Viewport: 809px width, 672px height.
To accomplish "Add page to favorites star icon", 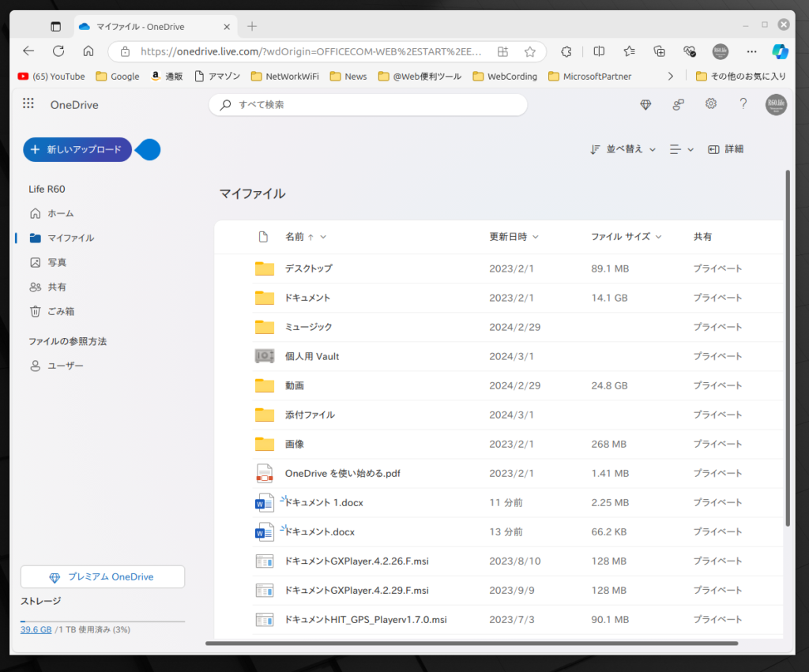I will pyautogui.click(x=530, y=51).
